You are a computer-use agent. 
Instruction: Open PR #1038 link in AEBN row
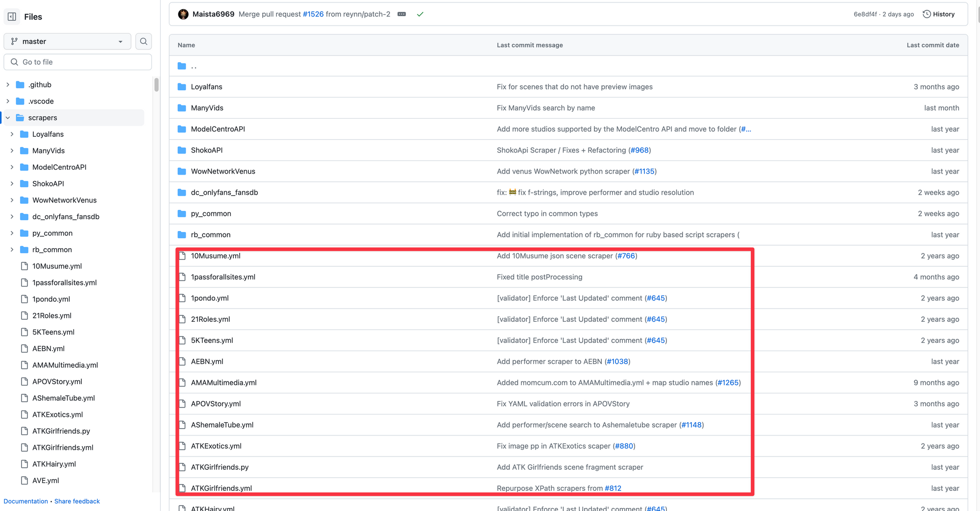tap(617, 361)
